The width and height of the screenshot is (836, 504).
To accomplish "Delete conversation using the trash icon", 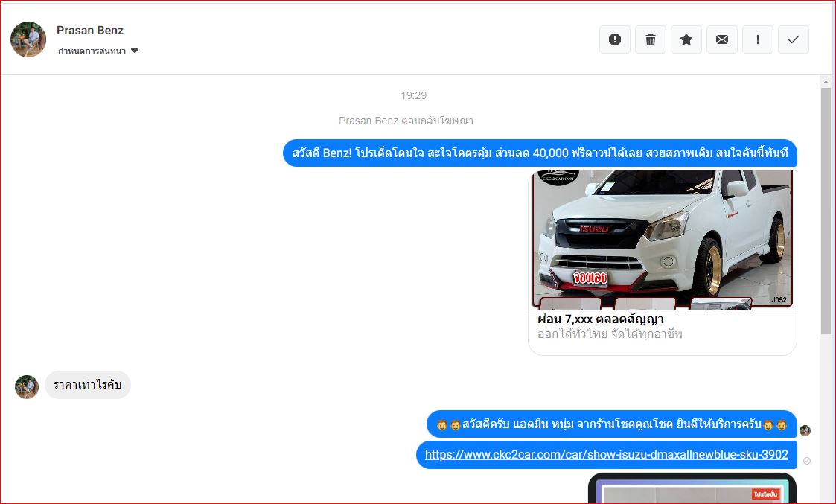I will 651,39.
